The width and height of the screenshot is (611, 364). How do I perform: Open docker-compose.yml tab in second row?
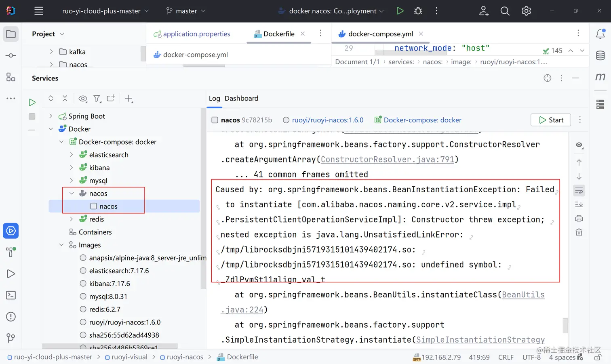click(x=191, y=55)
